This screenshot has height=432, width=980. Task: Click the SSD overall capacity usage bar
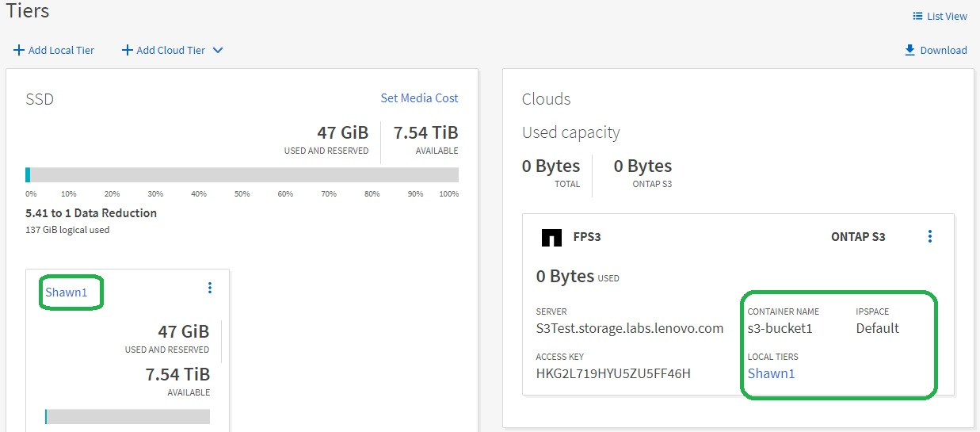point(242,174)
